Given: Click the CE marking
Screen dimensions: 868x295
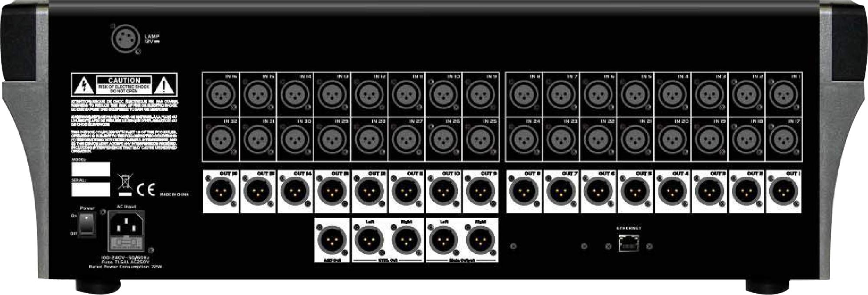Looking at the screenshot, I should coord(146,190).
